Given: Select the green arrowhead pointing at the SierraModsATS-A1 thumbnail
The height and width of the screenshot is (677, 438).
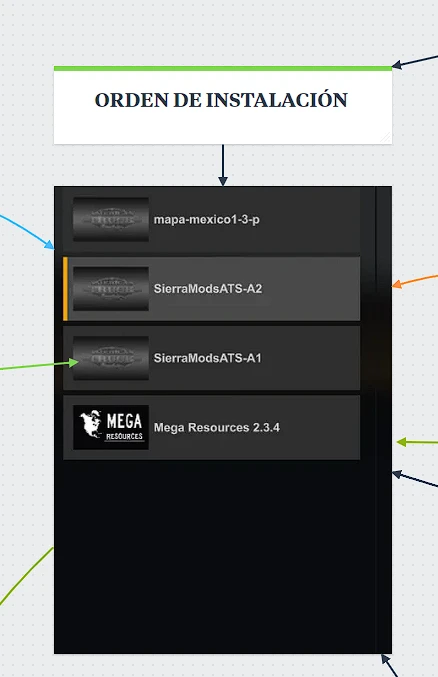Looking at the screenshot, I should click(x=73, y=363).
